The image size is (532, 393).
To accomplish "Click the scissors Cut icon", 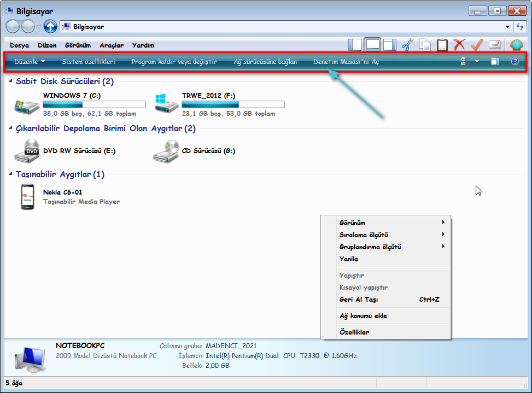I will point(407,45).
